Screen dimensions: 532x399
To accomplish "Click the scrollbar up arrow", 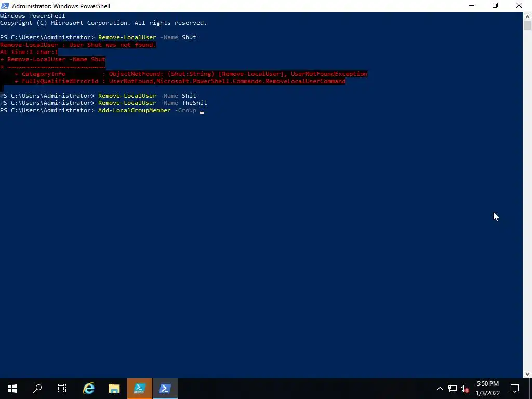I will (x=528, y=16).
